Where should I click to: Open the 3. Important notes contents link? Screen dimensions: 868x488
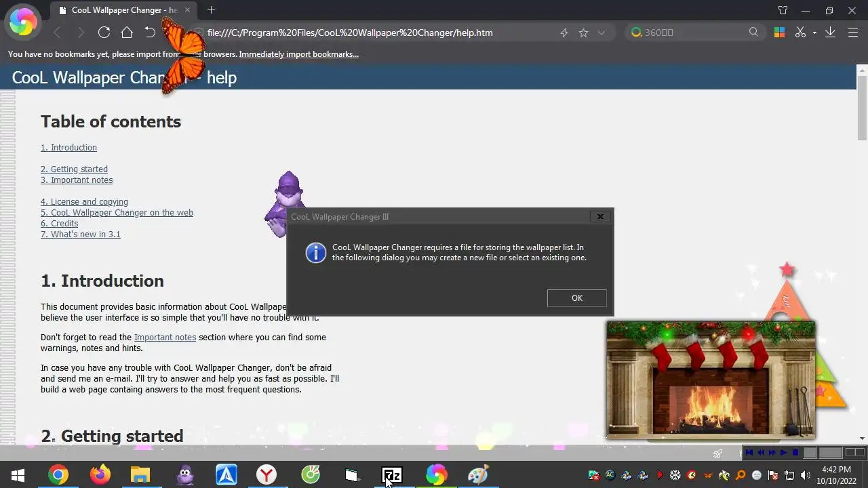coord(77,180)
